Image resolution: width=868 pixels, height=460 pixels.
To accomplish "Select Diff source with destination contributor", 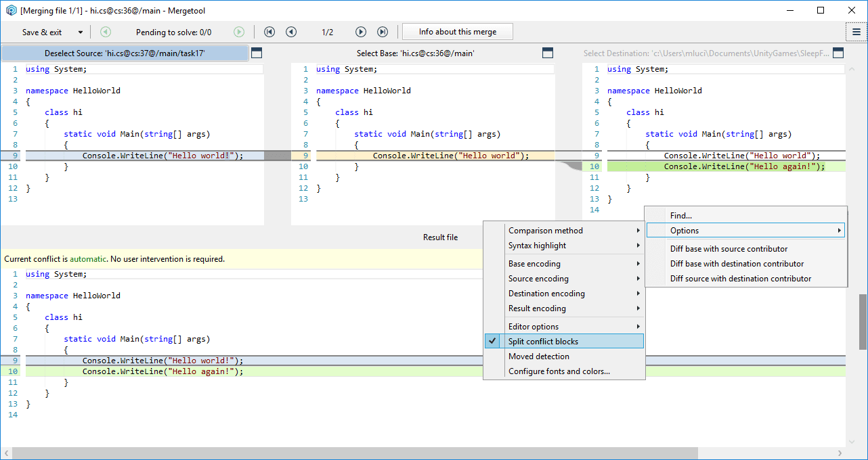I will tap(745, 279).
